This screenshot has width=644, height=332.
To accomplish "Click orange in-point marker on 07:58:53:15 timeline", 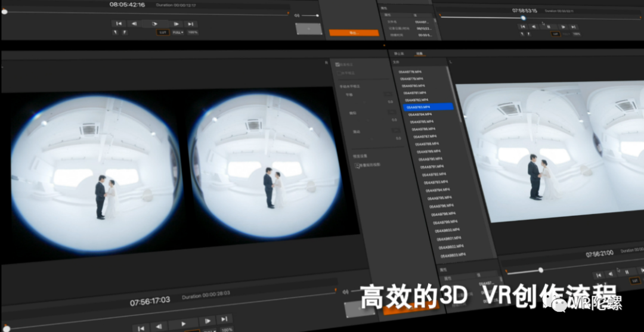I will [440, 15].
